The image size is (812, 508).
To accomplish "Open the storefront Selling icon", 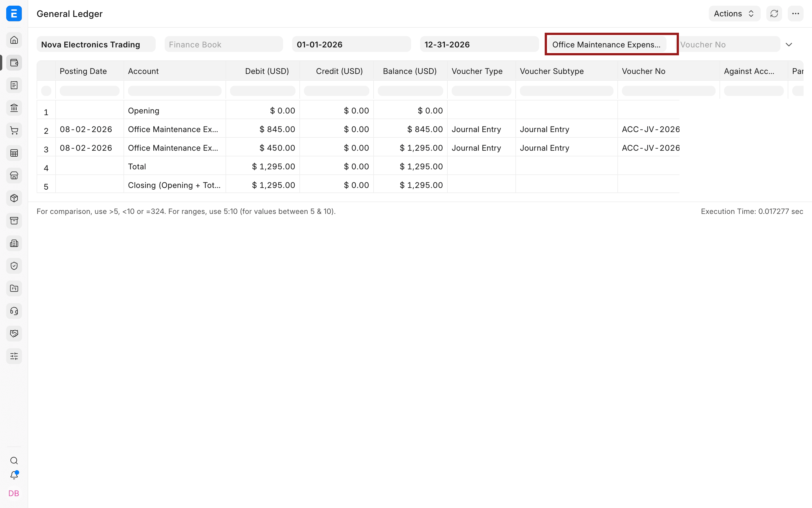I will pyautogui.click(x=14, y=176).
